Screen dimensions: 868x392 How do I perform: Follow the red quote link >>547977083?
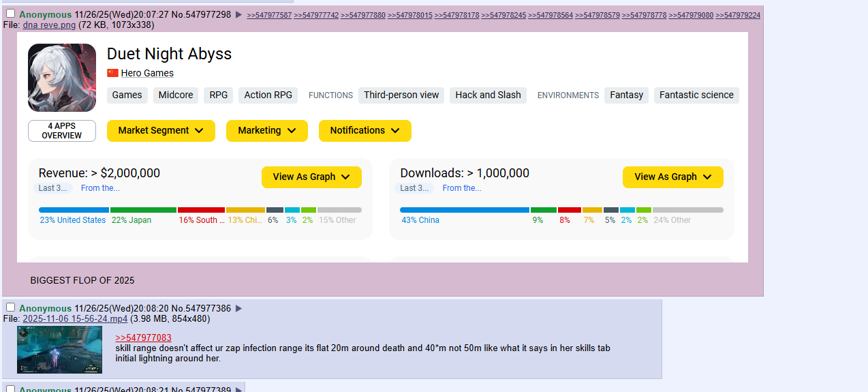[143, 337]
